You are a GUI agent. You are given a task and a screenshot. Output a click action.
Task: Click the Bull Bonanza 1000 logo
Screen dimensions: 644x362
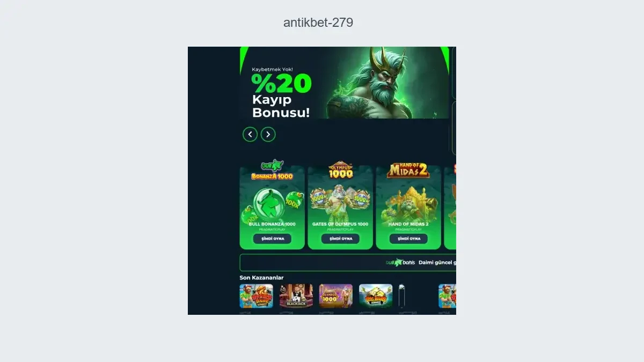272,170
